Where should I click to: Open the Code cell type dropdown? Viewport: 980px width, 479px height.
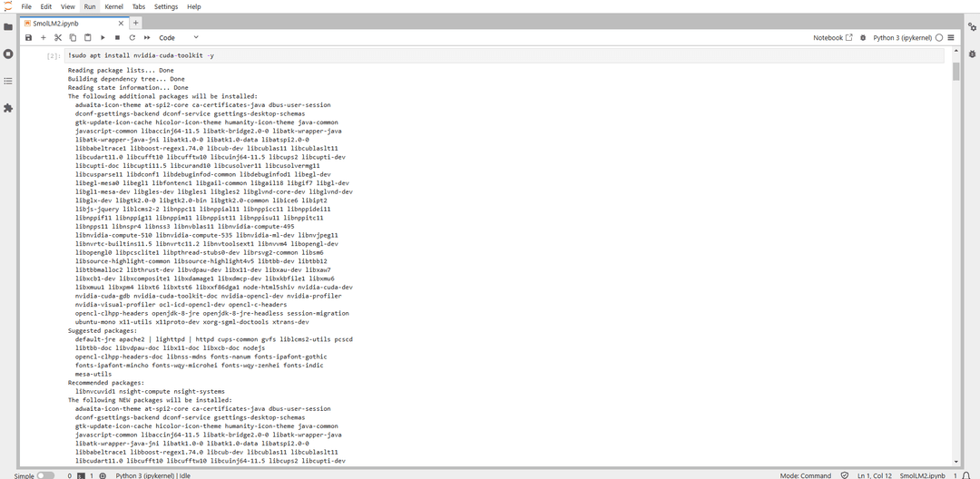[179, 38]
